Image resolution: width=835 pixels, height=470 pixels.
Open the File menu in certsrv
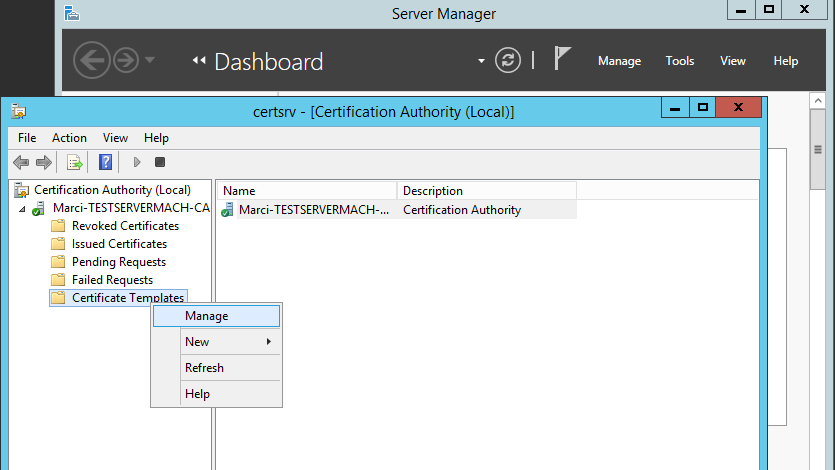tap(27, 138)
